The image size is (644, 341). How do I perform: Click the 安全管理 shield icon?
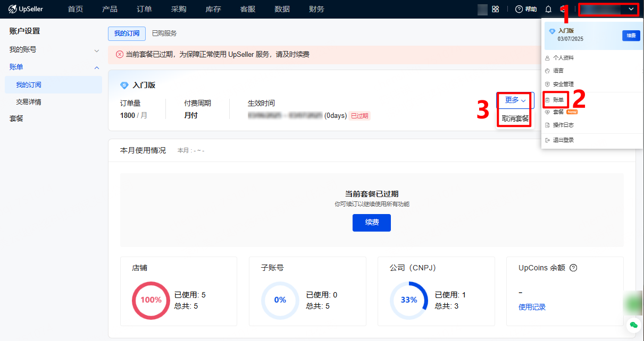click(548, 84)
